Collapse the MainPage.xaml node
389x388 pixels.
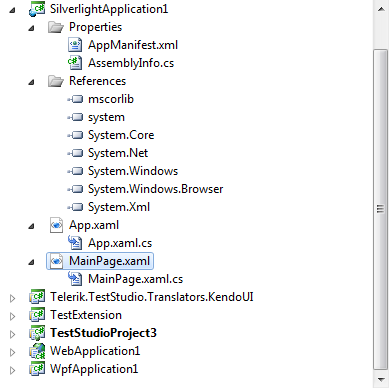pyautogui.click(x=32, y=262)
